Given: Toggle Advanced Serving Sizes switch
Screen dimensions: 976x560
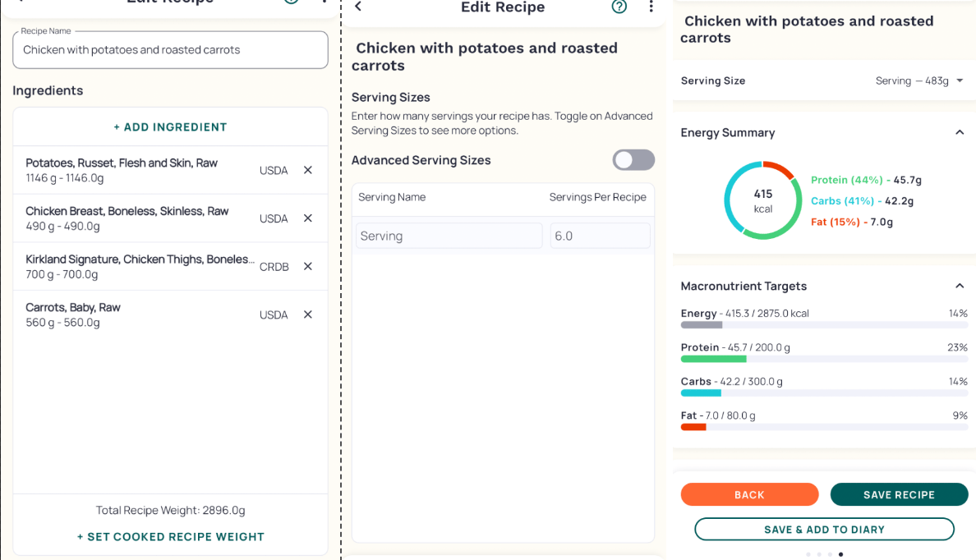Looking at the screenshot, I should 633,160.
